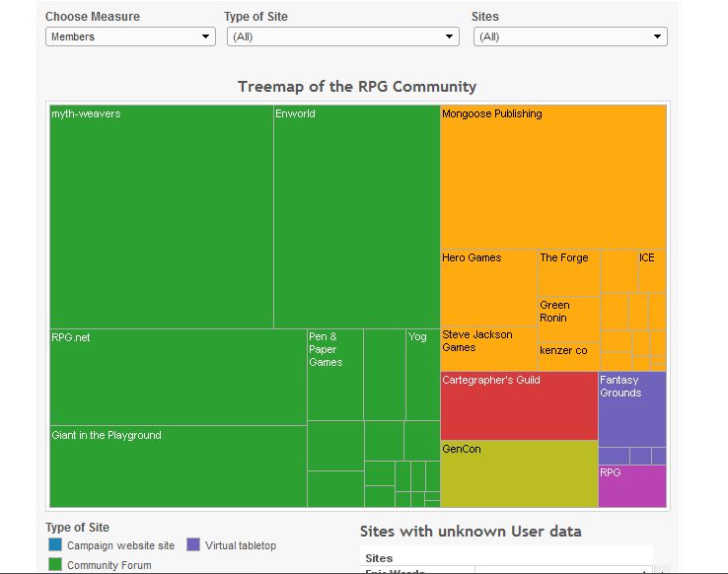Open the Type of Site filter dropdown
This screenshot has height=574, width=728.
click(x=343, y=36)
